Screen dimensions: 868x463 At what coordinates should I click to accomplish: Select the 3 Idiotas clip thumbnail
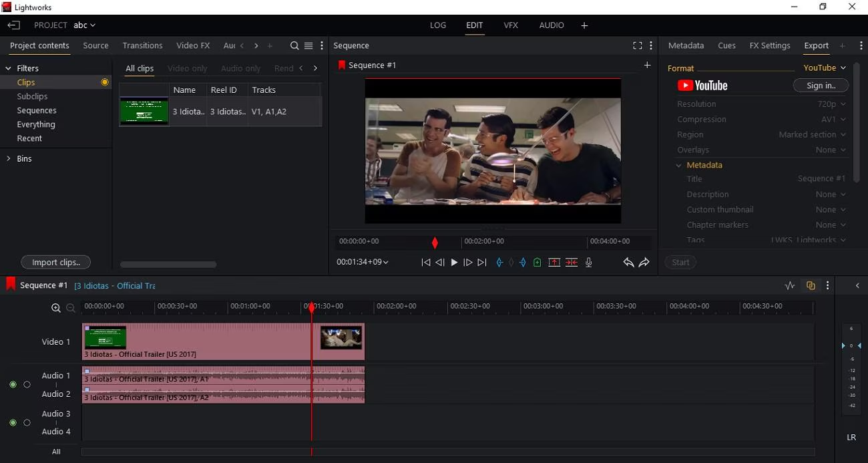point(144,112)
